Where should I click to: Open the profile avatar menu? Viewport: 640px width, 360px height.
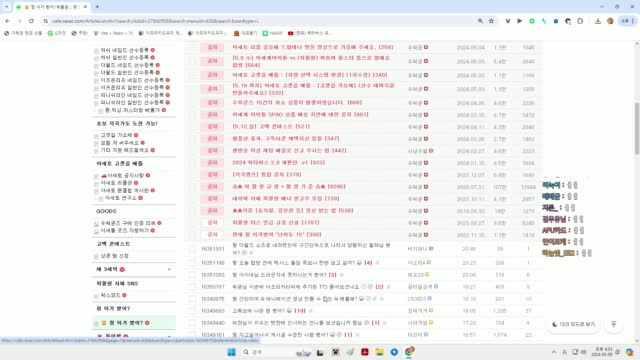click(x=610, y=21)
